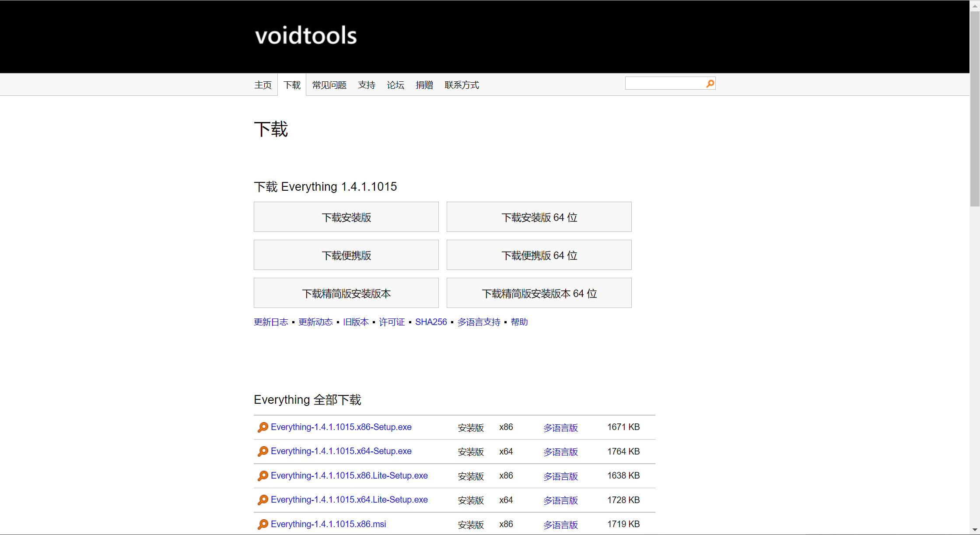
Task: Select the 下载 navigation tab
Action: 292,85
